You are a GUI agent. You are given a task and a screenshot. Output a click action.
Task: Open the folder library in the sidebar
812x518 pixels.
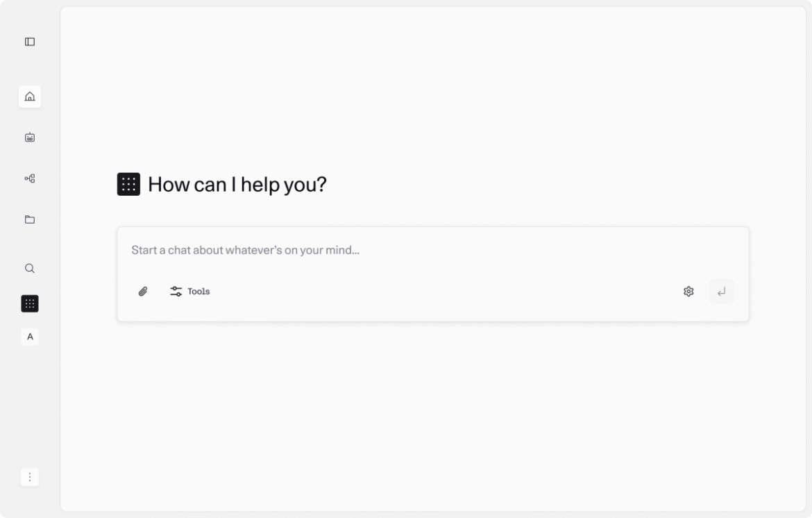[x=29, y=219]
